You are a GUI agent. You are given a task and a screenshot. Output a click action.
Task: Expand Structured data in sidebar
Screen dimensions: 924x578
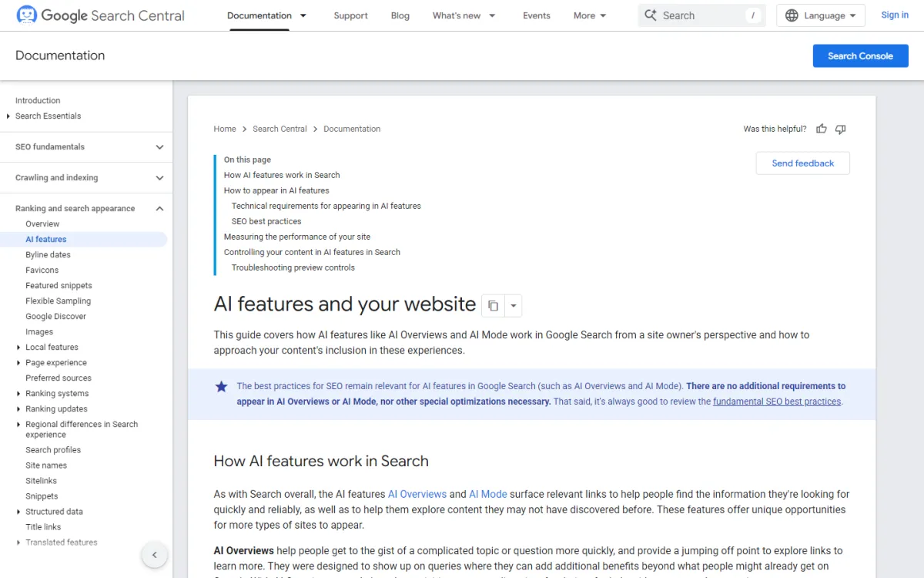pos(18,512)
